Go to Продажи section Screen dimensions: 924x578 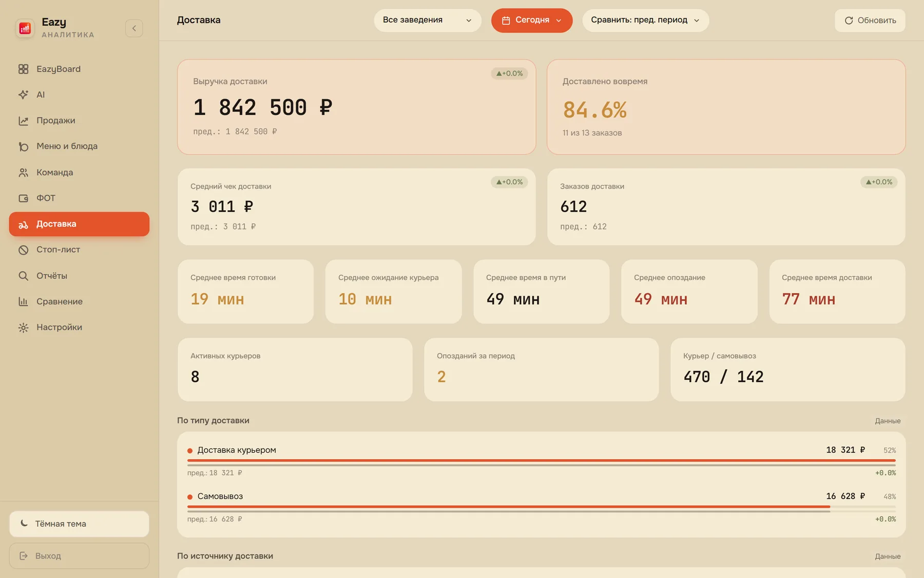(79, 121)
